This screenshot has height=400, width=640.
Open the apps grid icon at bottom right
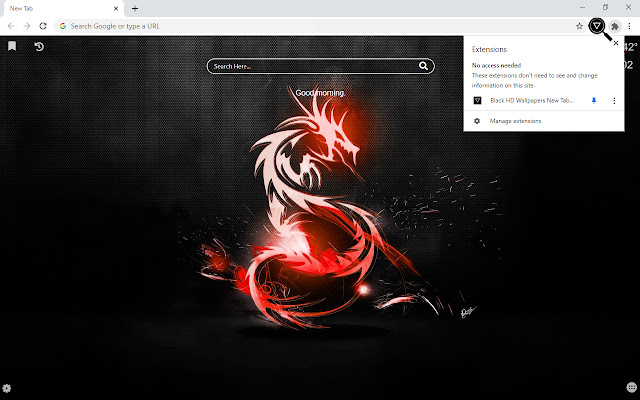pos(631,387)
